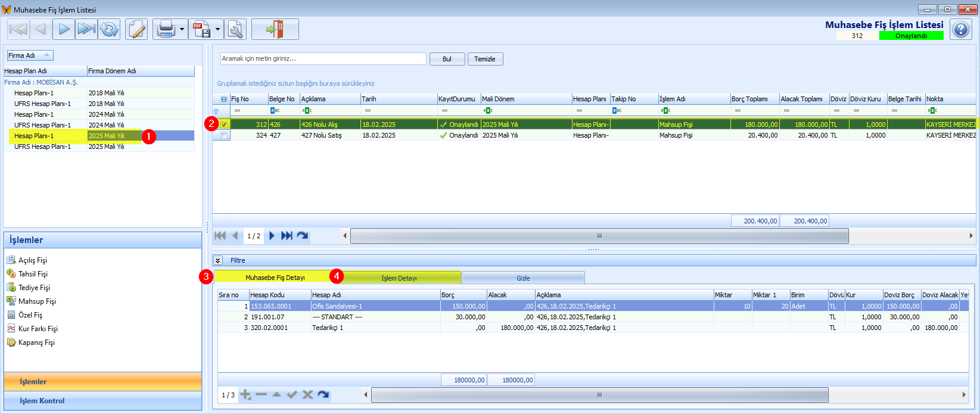Go to next record in top toolbar
This screenshot has height=414, width=980.
64,29
